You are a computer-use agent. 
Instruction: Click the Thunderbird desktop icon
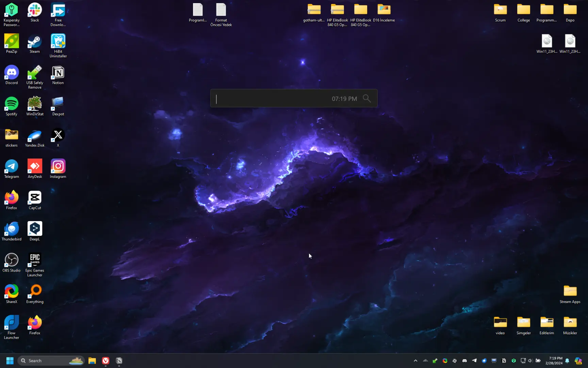[12, 232]
